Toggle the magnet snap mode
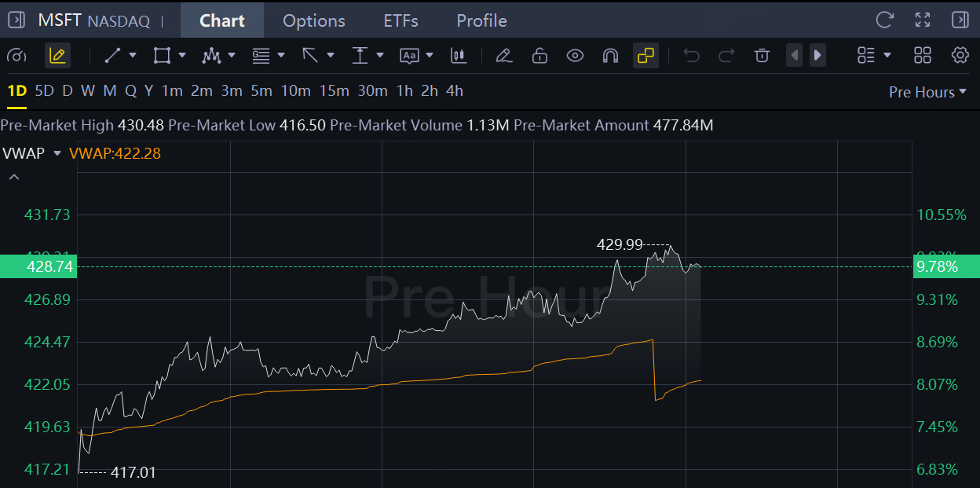This screenshot has width=980, height=488. [610, 55]
